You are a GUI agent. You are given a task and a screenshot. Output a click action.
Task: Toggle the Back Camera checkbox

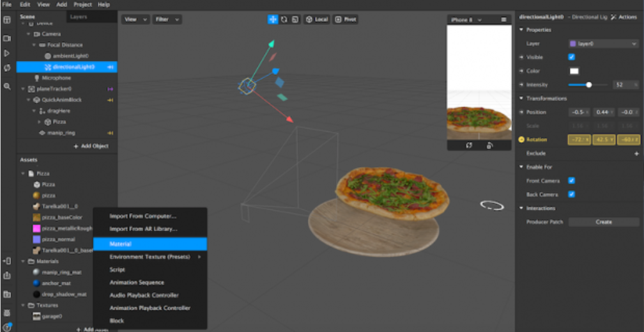pyautogui.click(x=571, y=194)
